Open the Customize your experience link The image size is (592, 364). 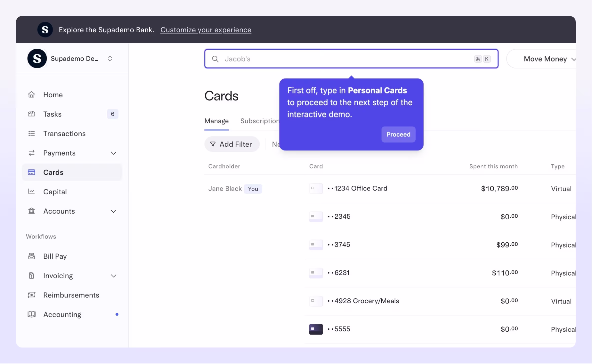pyautogui.click(x=206, y=29)
